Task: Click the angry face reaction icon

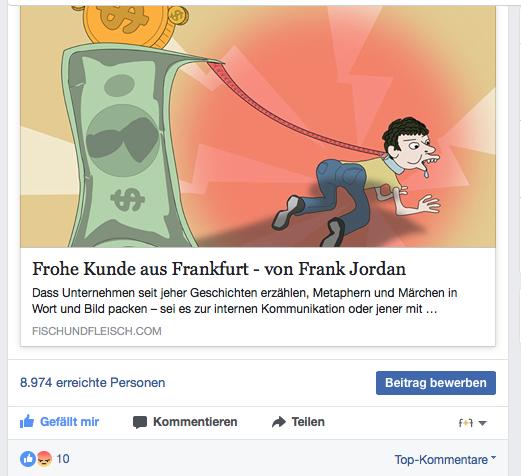Action: (44, 459)
